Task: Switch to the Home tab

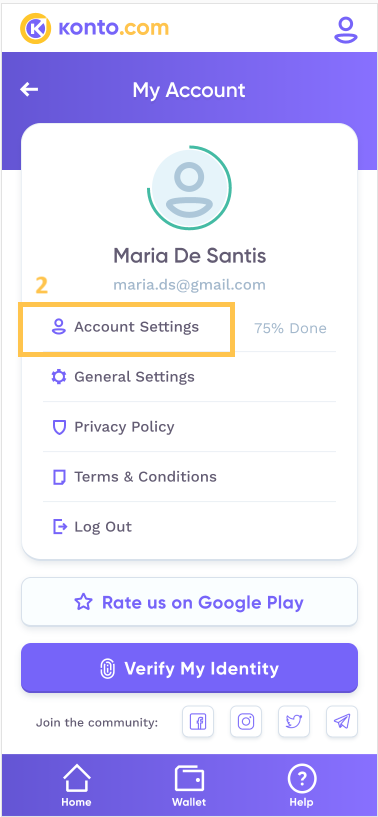Action: pos(76,785)
